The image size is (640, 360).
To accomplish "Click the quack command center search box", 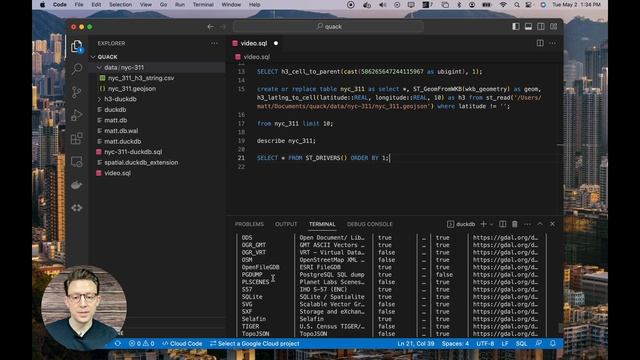I will (x=328, y=27).
